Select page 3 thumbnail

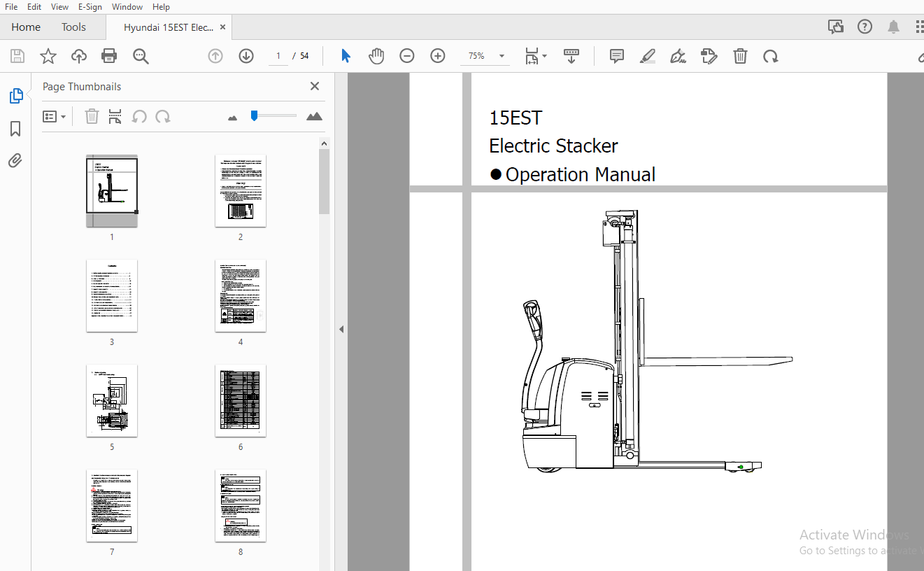(112, 296)
